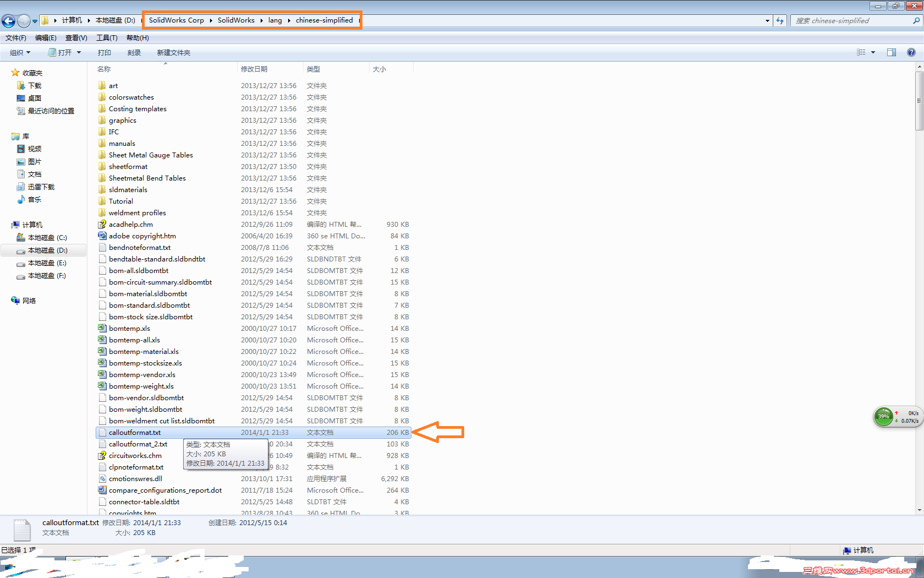924x578 pixels.
Task: Select the compare_configurations_report.dot file icon
Action: tap(102, 490)
